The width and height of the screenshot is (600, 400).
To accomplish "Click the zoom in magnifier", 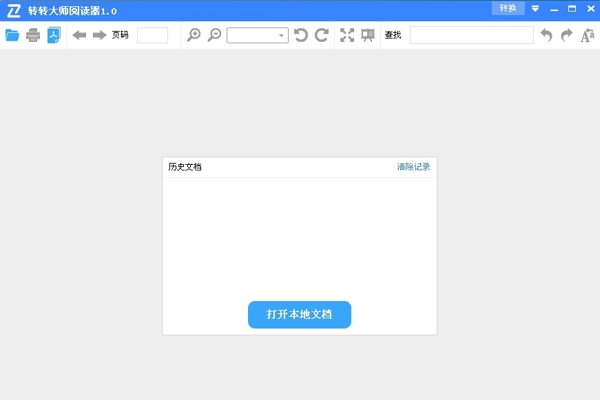I will (194, 35).
